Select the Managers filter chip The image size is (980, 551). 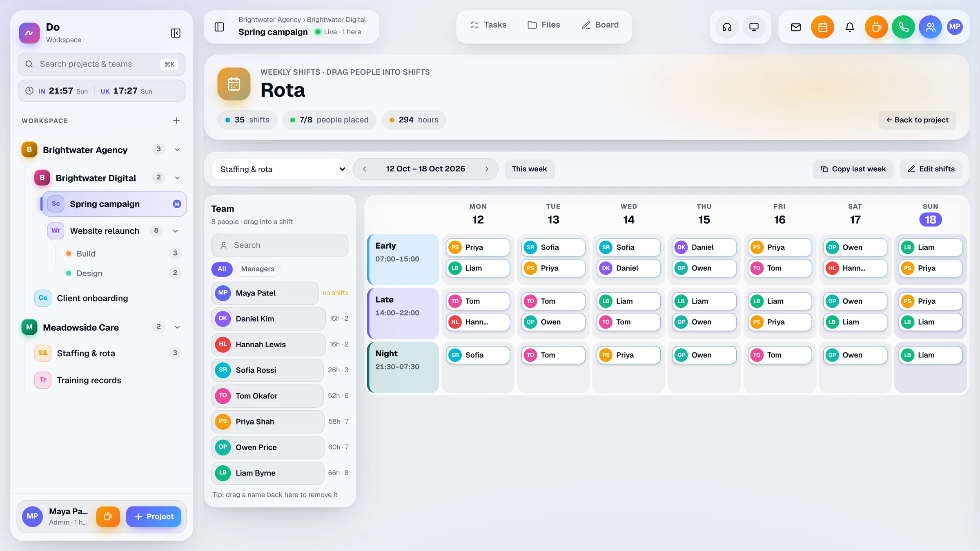(258, 269)
